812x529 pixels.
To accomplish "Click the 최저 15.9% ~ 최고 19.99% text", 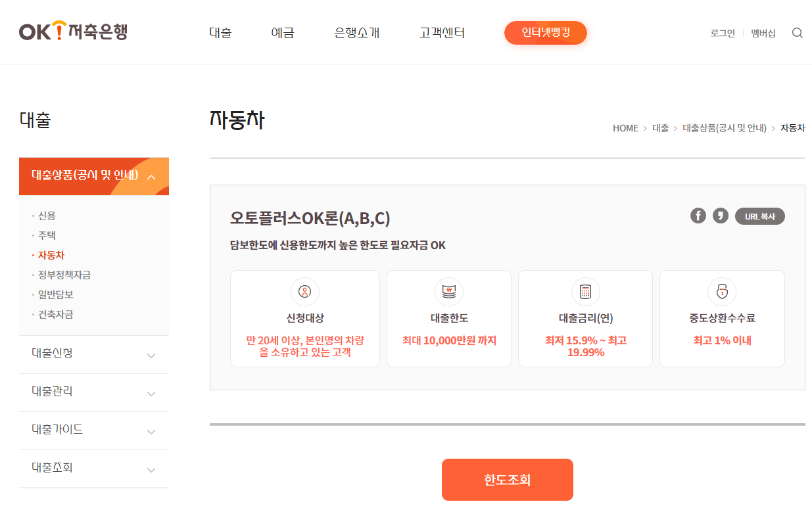I will (585, 346).
